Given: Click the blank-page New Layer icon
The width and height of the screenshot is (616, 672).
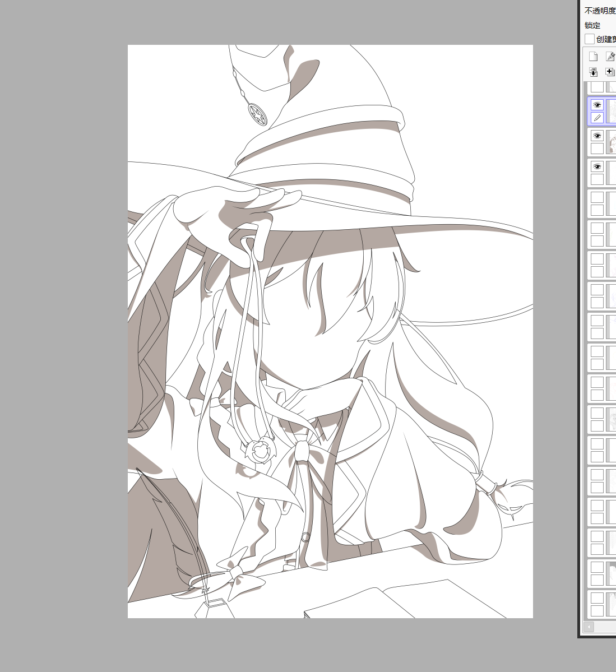Looking at the screenshot, I should 593,57.
